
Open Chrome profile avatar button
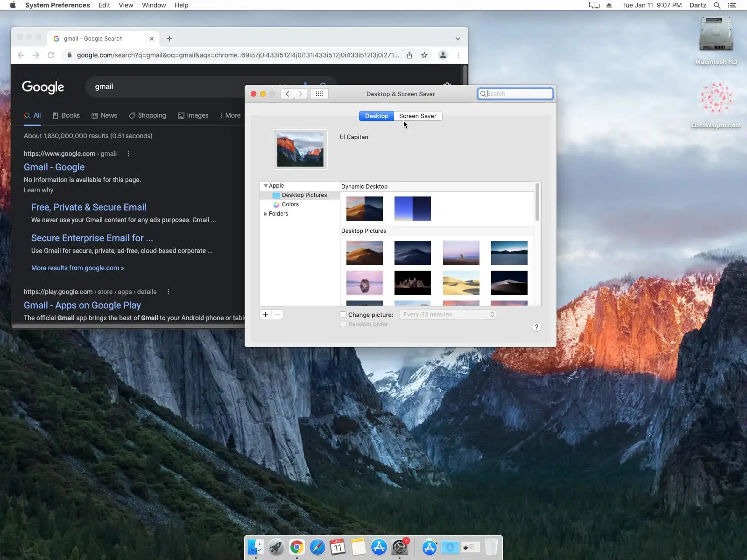(x=443, y=55)
